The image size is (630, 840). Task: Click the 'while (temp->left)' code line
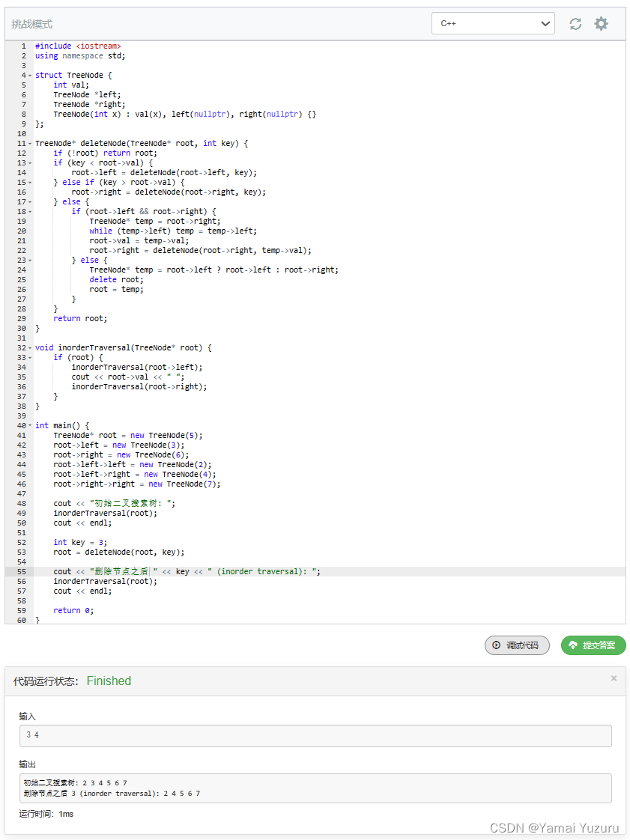click(173, 231)
